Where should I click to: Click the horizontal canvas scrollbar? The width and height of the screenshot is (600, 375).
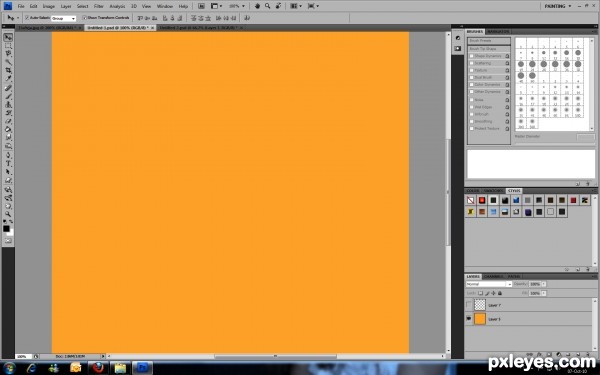pos(276,356)
